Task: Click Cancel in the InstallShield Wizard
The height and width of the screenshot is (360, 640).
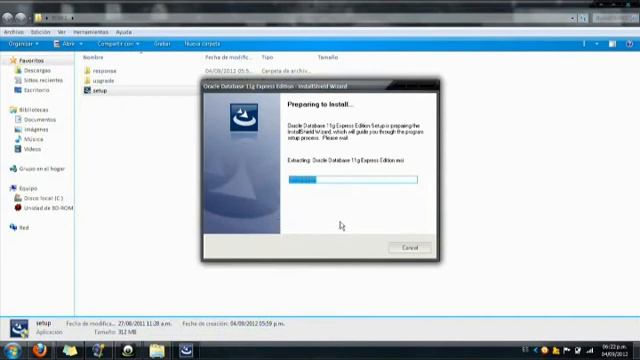Action: point(410,248)
